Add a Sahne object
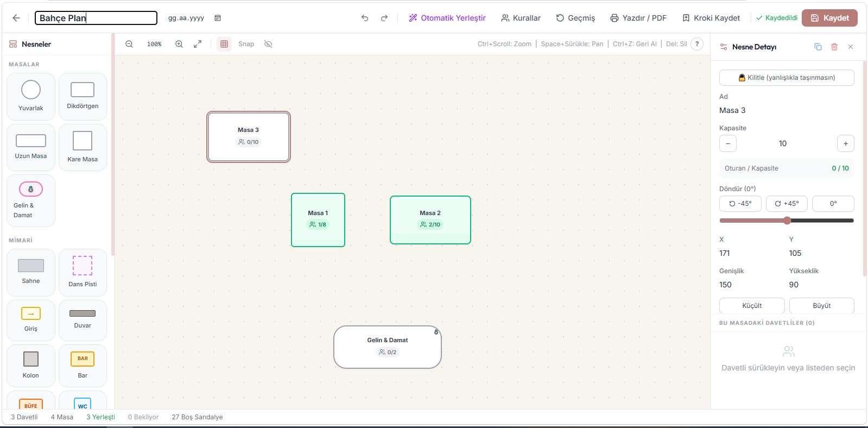 (x=31, y=273)
